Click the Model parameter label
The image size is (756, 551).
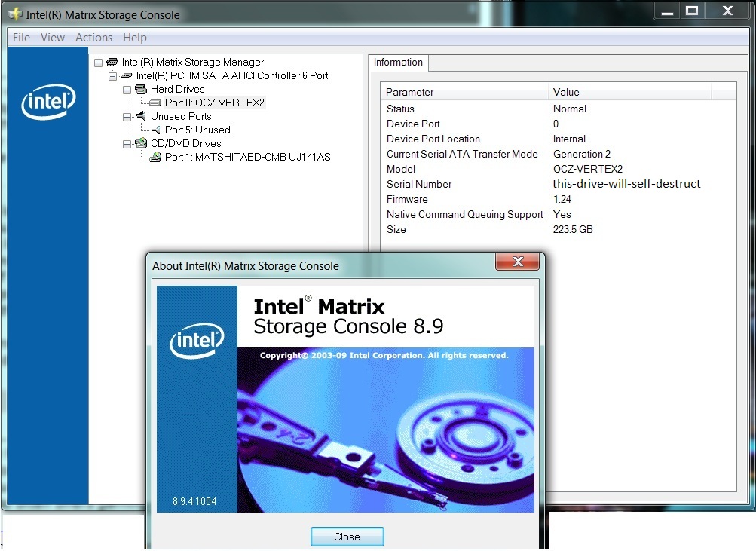pyautogui.click(x=401, y=169)
